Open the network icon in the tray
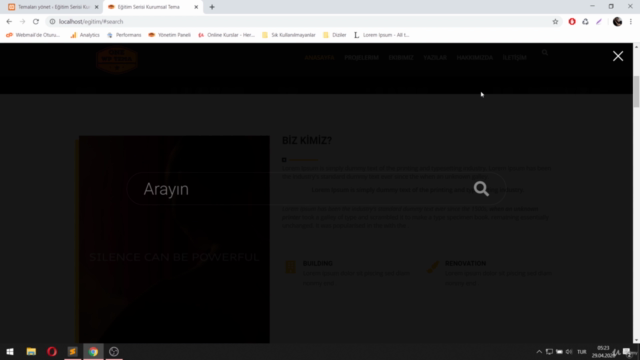This screenshot has width=640, height=360. coord(549,352)
